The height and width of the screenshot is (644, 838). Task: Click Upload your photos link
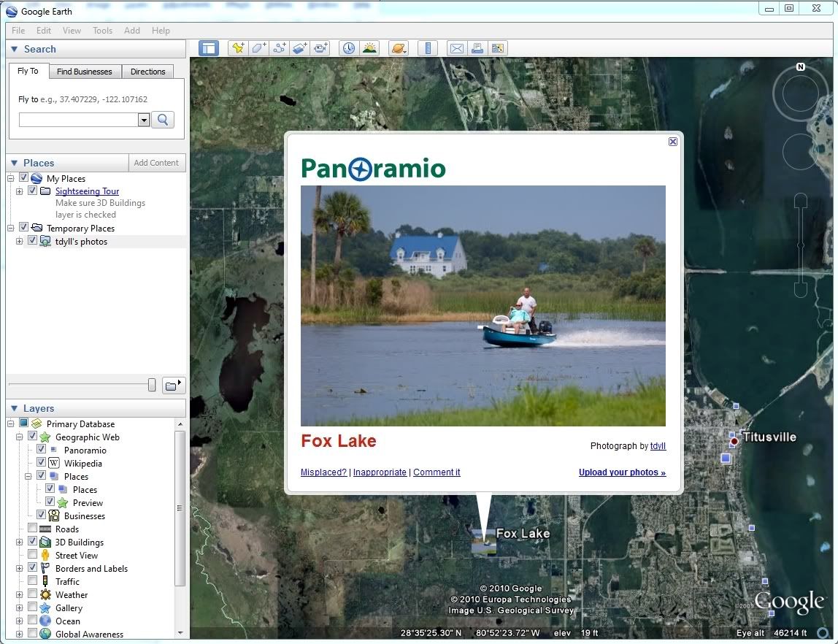pos(622,472)
